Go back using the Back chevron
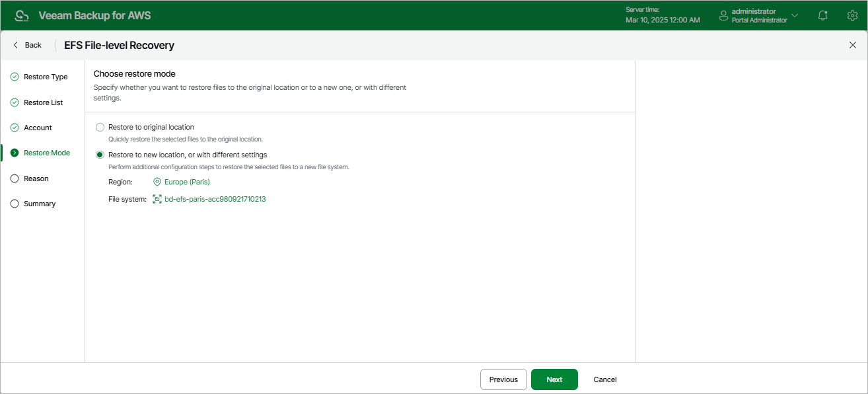This screenshot has width=868, height=394. pos(16,45)
